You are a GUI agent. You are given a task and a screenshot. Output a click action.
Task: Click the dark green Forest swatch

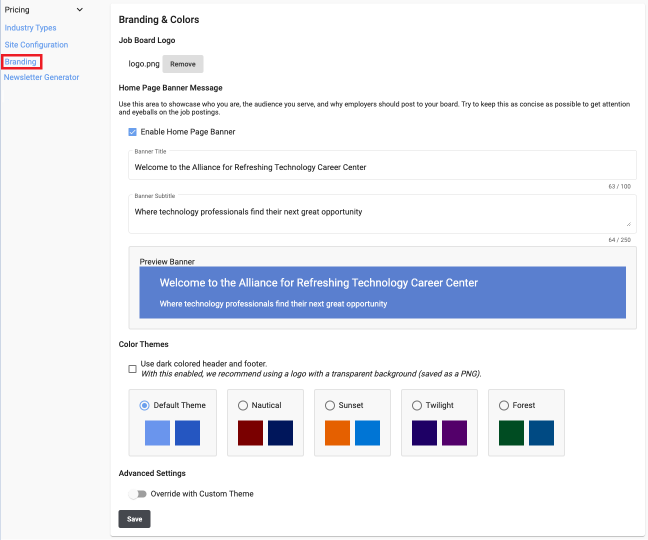coord(511,433)
